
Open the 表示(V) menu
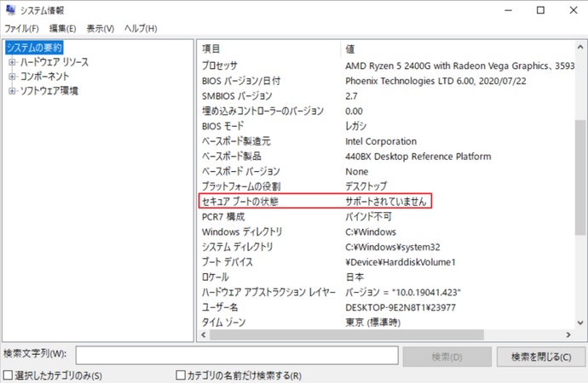click(x=101, y=29)
